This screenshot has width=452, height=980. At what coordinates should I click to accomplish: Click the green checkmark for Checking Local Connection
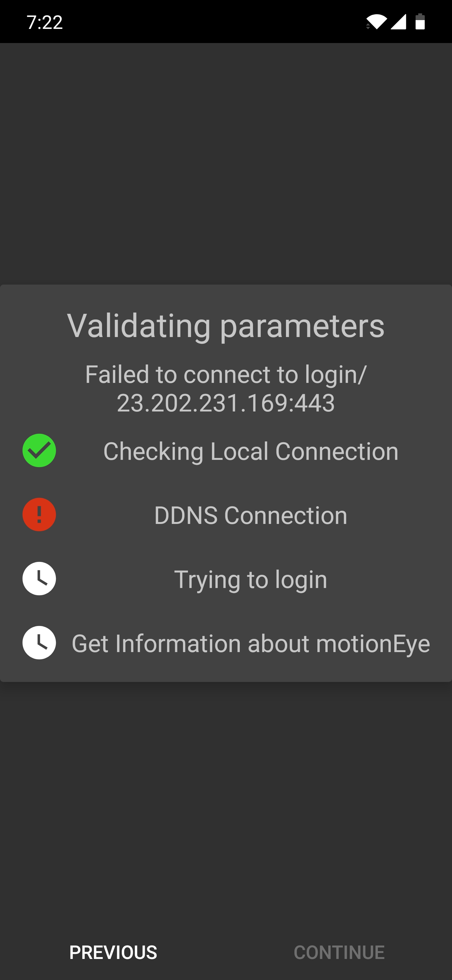point(39,450)
